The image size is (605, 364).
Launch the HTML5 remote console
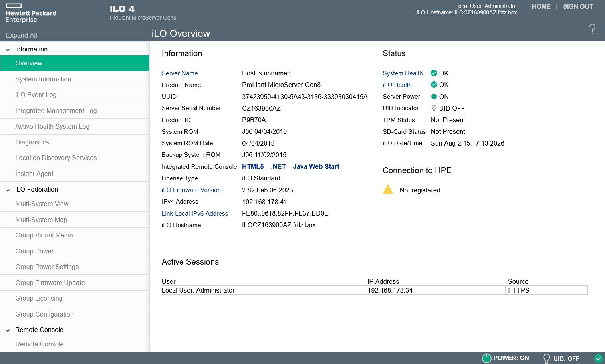click(x=253, y=166)
